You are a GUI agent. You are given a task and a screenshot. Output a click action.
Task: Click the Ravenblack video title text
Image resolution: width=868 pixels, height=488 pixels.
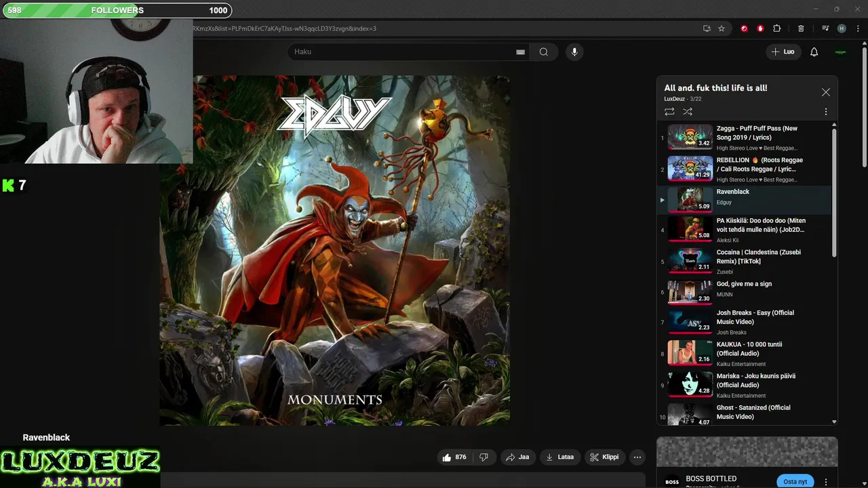46,438
